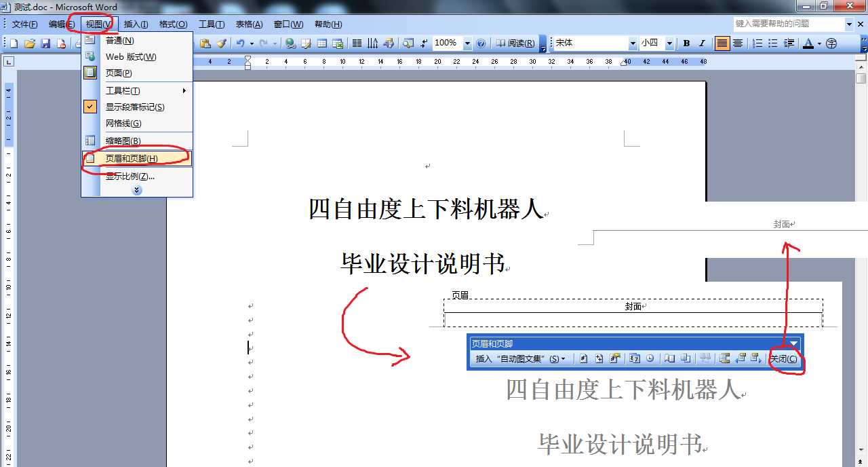The width and height of the screenshot is (868, 467).
Task: Click the Open file folder icon
Action: [30, 43]
